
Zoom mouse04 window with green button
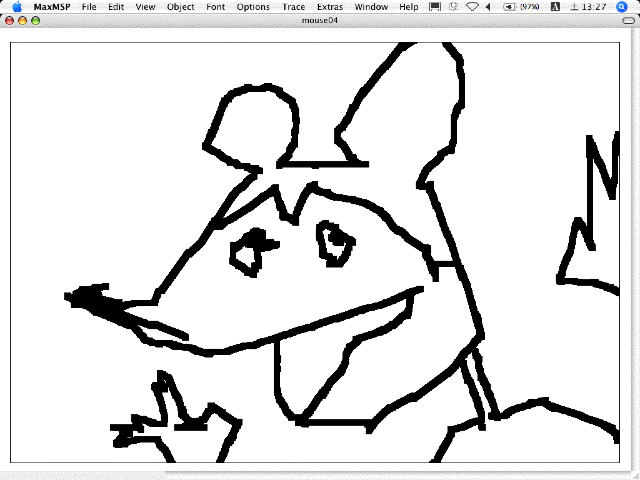[x=36, y=20]
